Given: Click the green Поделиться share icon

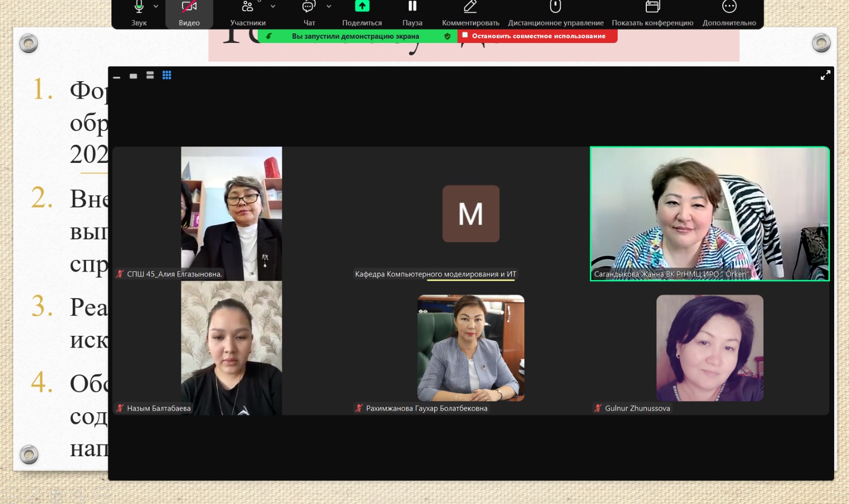Looking at the screenshot, I should click(x=362, y=6).
